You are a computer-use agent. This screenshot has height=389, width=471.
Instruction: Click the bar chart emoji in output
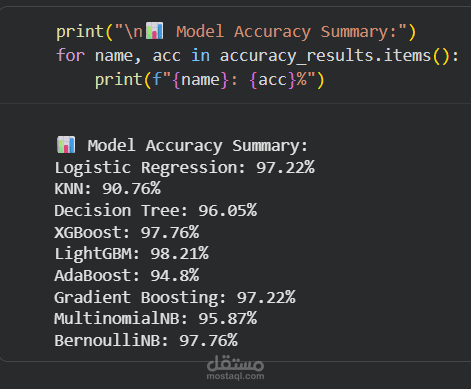pyautogui.click(x=66, y=145)
